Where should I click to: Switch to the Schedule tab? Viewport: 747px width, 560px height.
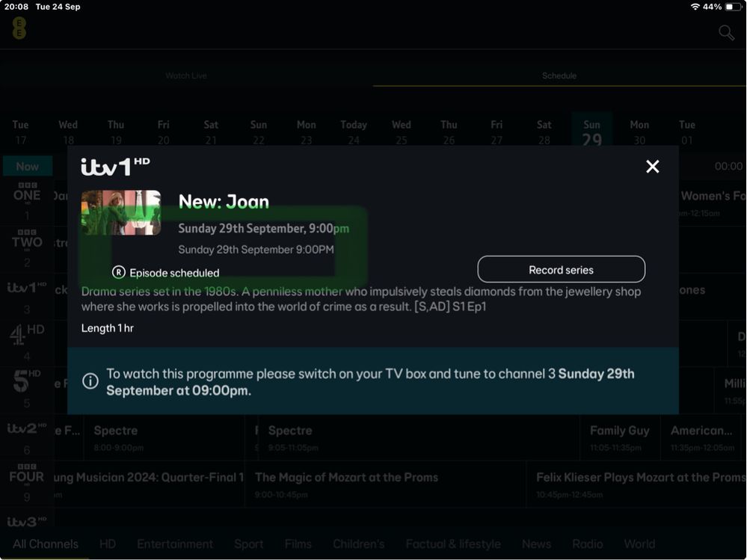point(559,76)
